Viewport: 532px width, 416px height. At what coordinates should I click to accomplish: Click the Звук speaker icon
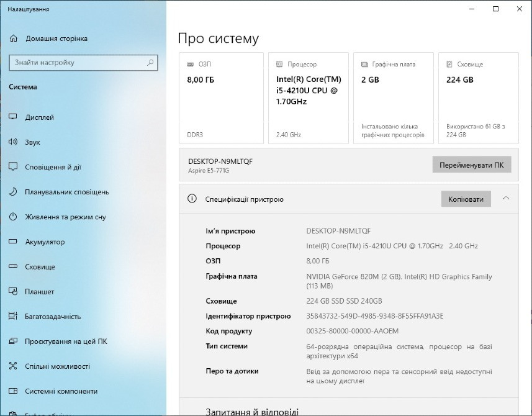coord(13,142)
